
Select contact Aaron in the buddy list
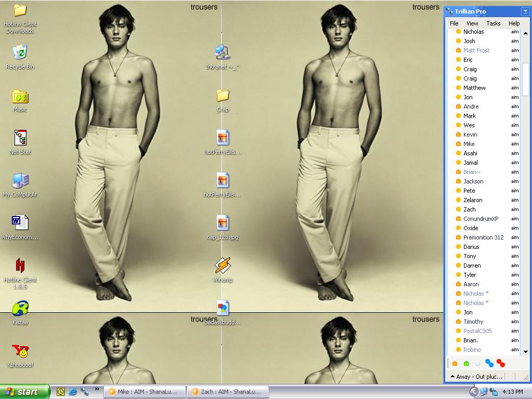pos(483,284)
